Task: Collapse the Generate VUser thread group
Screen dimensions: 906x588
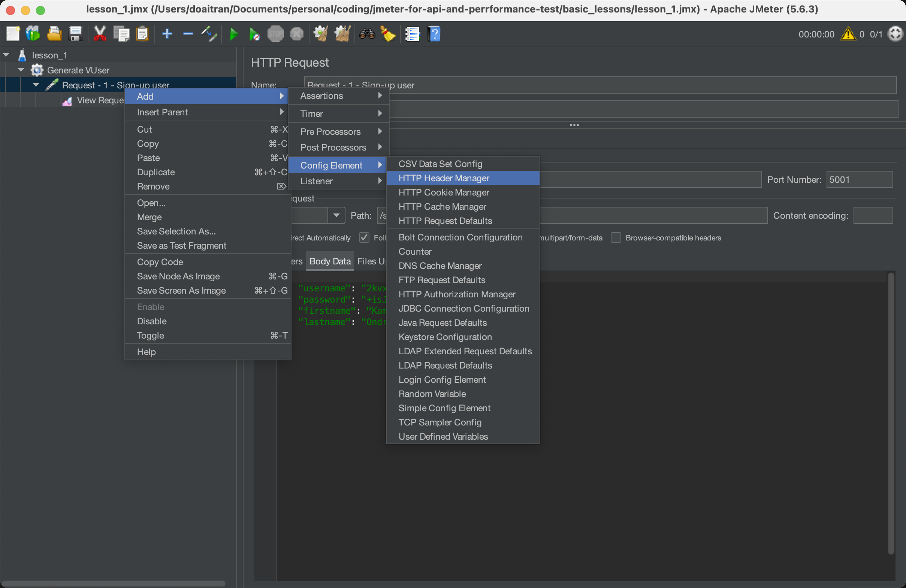Action: 21,70
